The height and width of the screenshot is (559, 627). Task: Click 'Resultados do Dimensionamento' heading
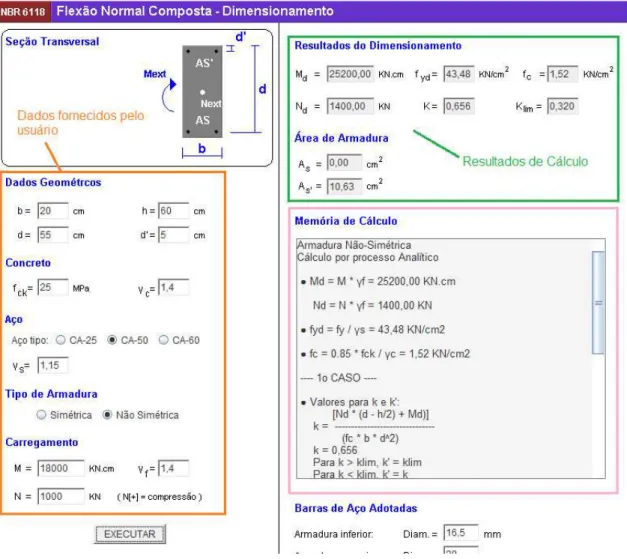378,46
